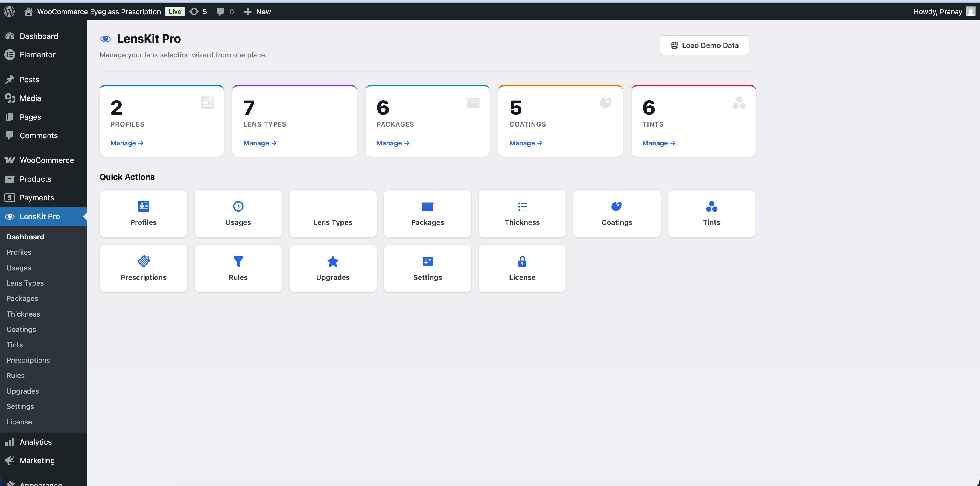Select the Usages clock icon

pyautogui.click(x=238, y=206)
